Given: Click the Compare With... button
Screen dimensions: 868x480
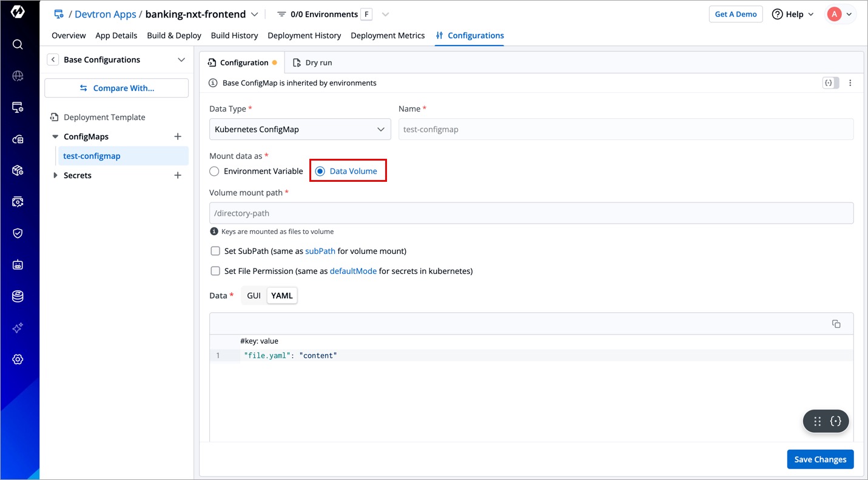Looking at the screenshot, I should click(x=116, y=88).
